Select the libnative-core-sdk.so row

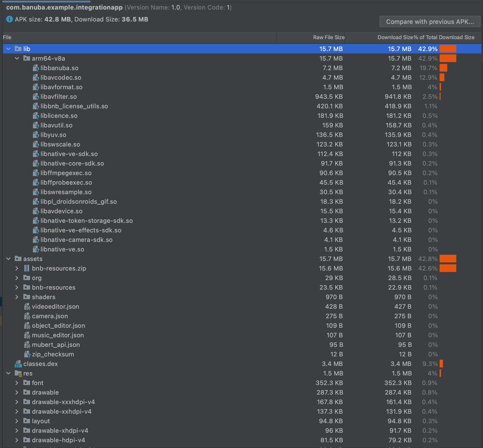(x=242, y=163)
